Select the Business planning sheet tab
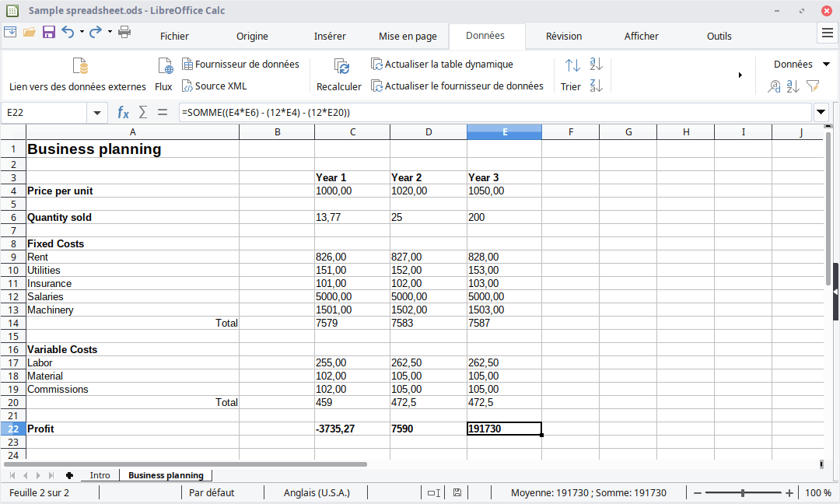 click(x=166, y=475)
